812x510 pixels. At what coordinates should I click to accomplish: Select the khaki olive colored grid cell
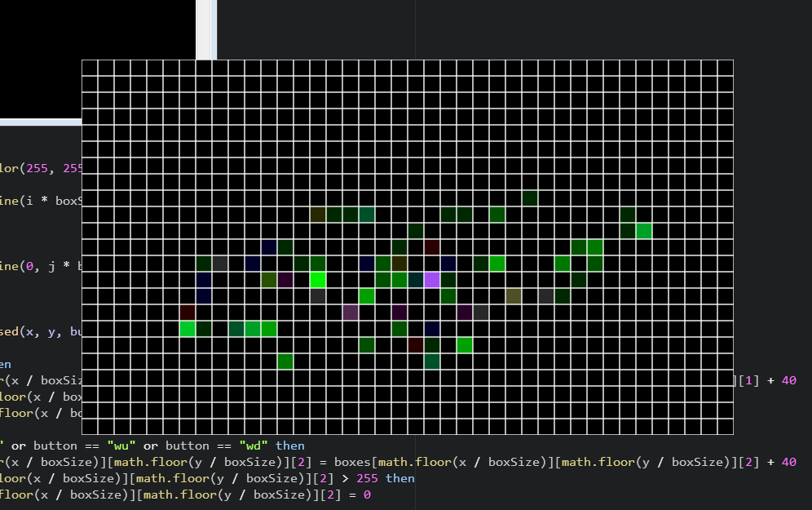point(513,296)
